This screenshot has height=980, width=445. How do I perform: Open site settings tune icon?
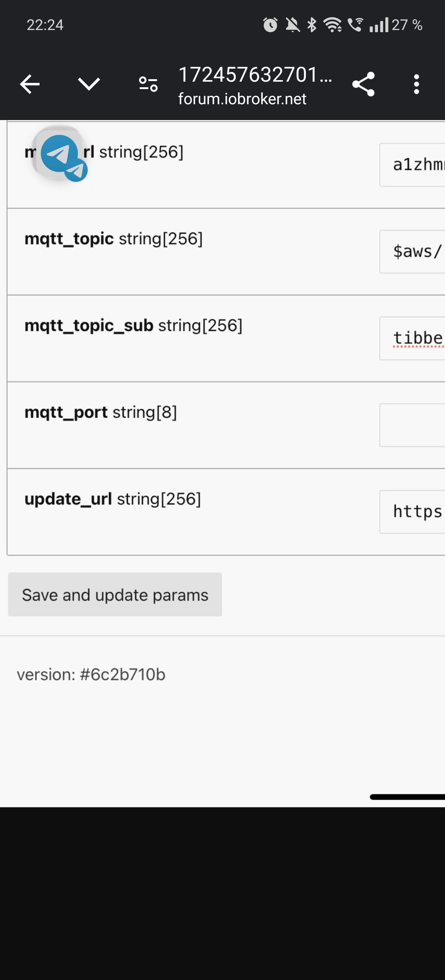click(148, 84)
